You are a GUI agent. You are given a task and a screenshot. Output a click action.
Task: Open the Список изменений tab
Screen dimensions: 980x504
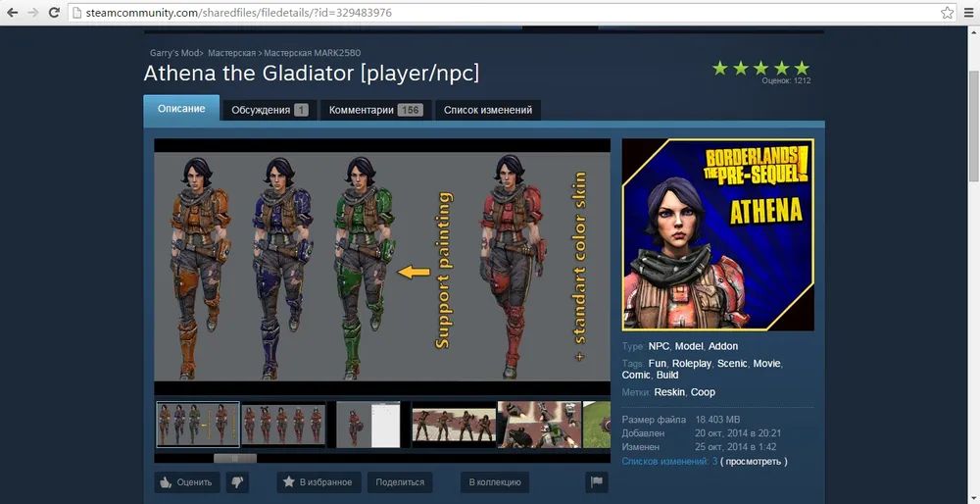click(x=487, y=110)
